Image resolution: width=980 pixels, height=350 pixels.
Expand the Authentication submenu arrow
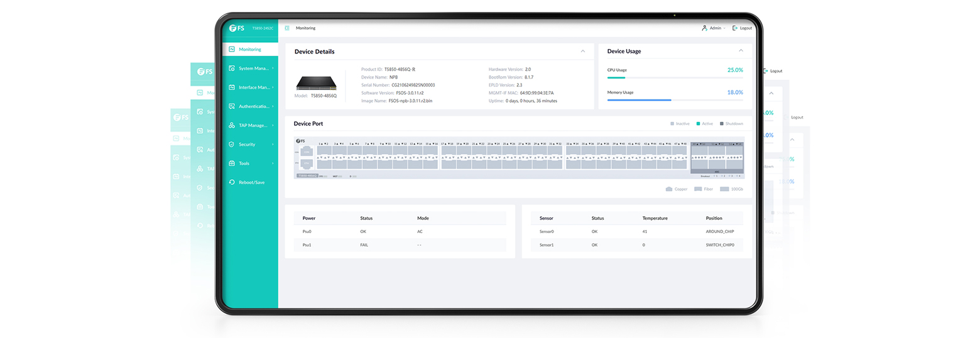tap(273, 106)
